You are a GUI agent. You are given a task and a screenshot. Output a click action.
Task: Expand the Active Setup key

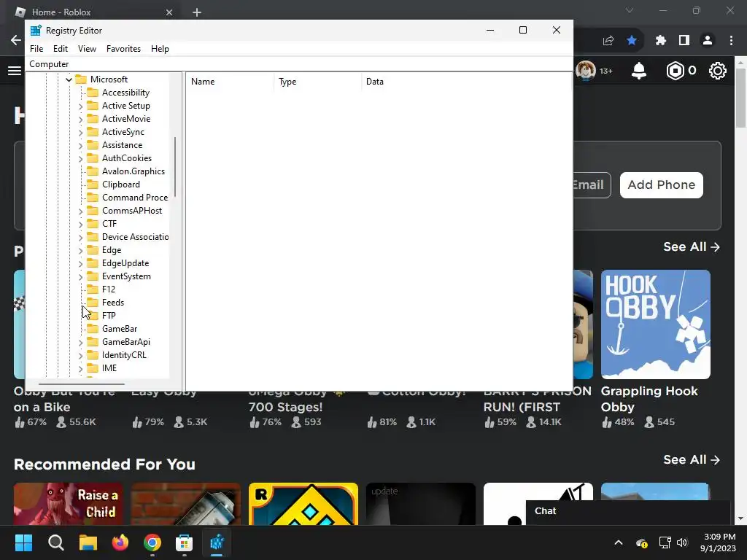click(80, 106)
